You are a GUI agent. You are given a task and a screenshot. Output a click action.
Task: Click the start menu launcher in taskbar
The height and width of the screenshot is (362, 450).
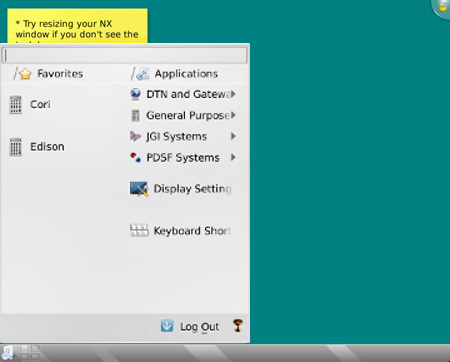click(7, 353)
